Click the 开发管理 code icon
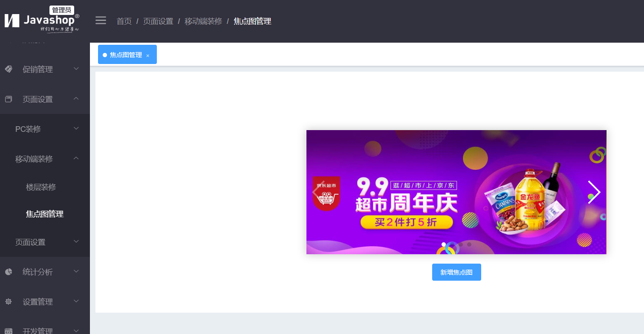 coord(9,331)
